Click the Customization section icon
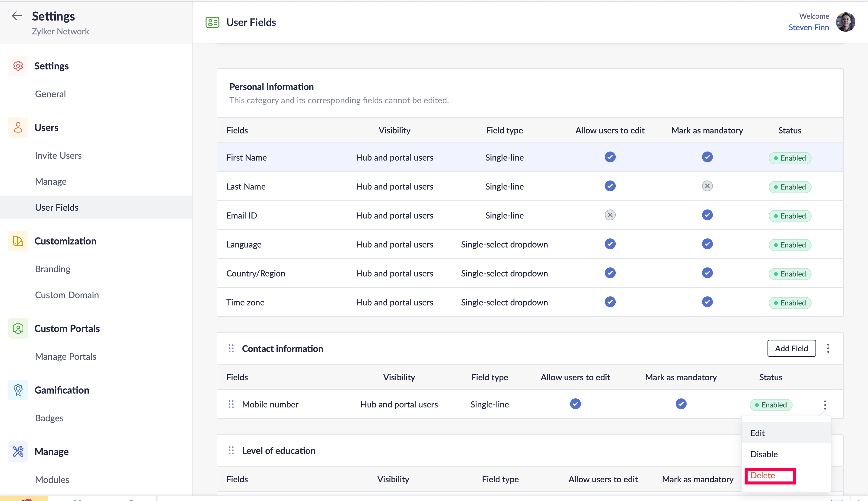 18,241
